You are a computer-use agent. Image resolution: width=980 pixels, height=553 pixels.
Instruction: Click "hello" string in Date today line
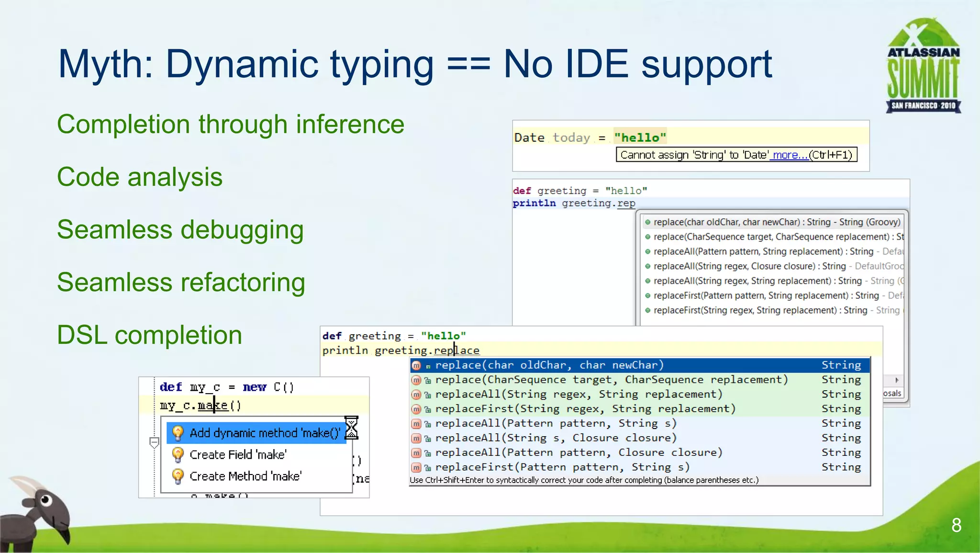click(x=640, y=137)
